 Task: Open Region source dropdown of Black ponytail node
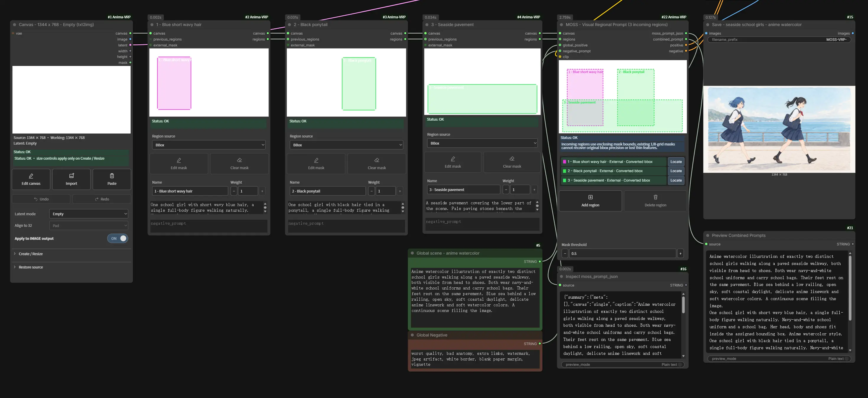(x=346, y=145)
